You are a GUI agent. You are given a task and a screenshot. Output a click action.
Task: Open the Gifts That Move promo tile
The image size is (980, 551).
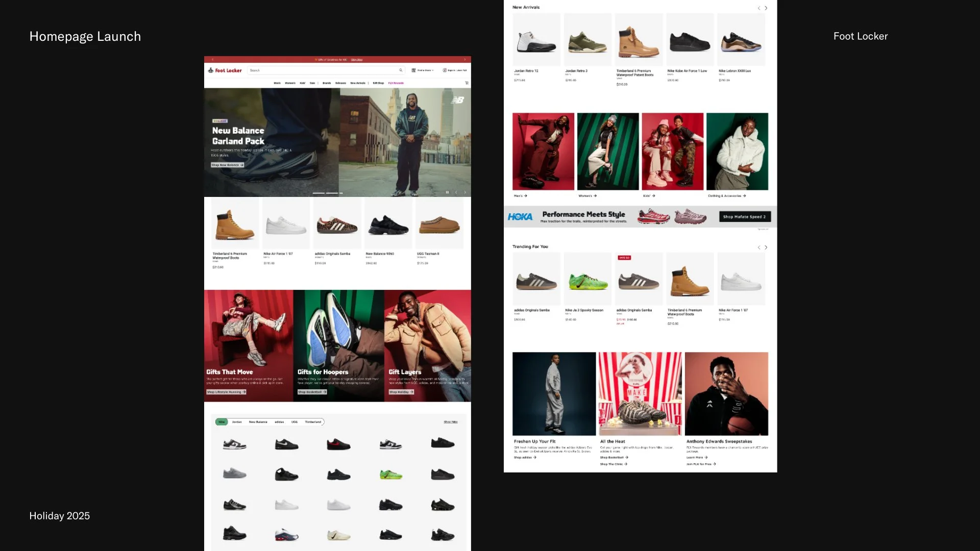249,346
